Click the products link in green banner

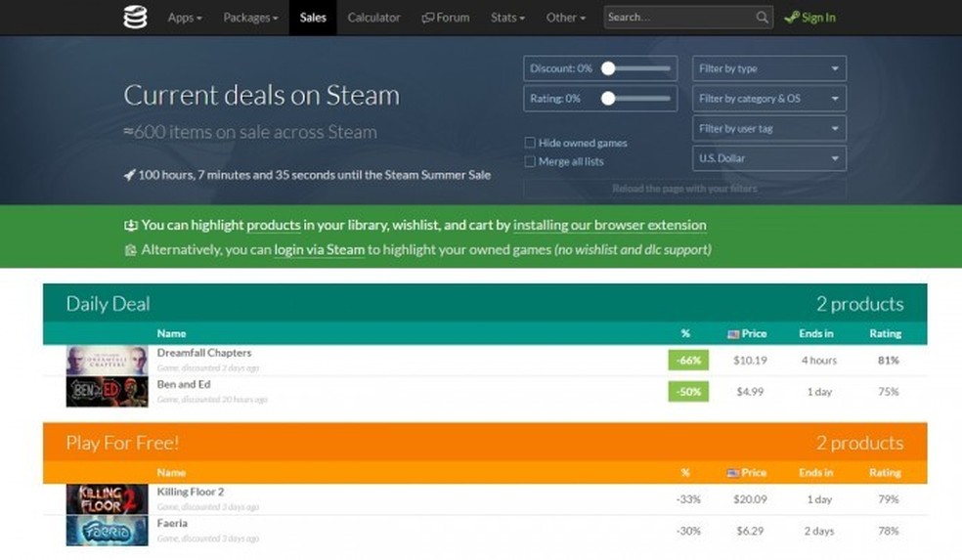[x=274, y=225]
